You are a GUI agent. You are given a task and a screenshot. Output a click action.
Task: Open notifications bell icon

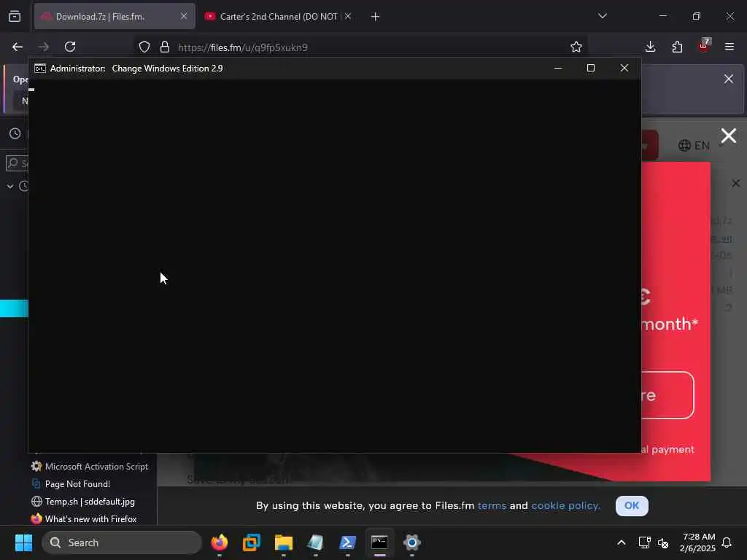click(727, 542)
